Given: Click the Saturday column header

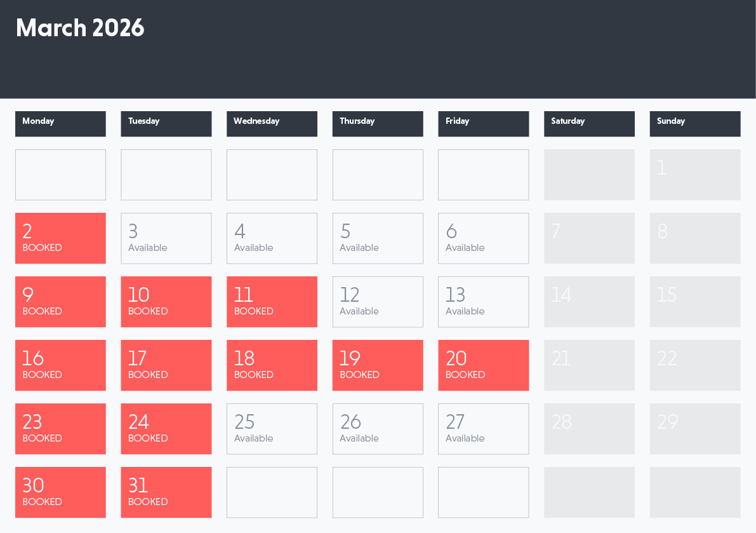Looking at the screenshot, I should (x=589, y=124).
